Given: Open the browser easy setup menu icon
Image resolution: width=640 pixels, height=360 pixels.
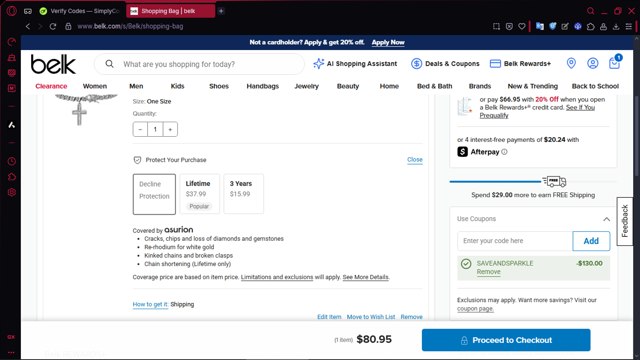Looking at the screenshot, I should tap(629, 27).
